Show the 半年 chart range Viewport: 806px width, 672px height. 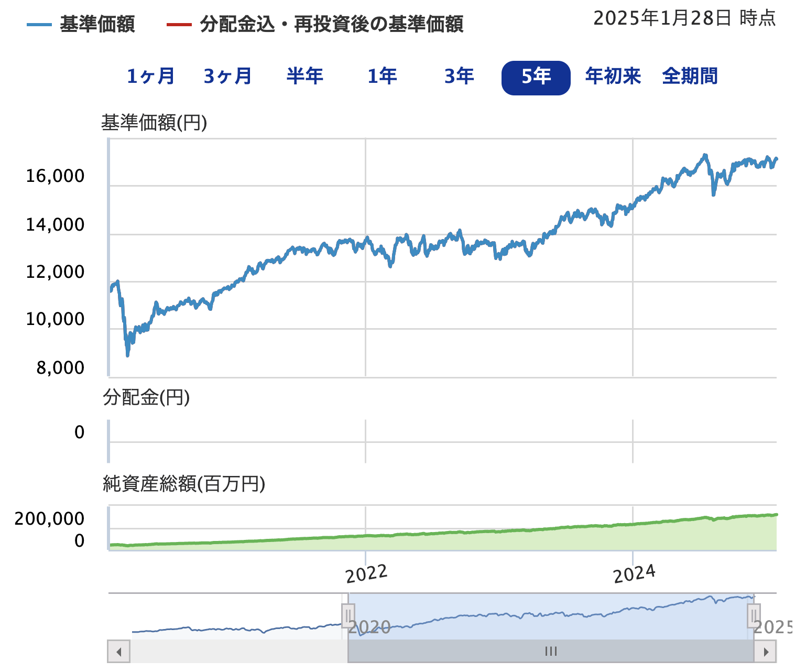point(304,77)
